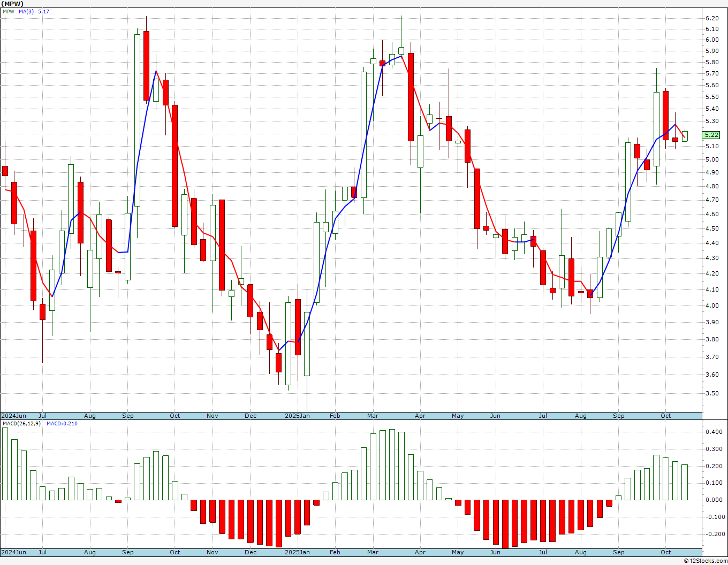Click 2024Jun on the MACD panel time axis
The height and width of the screenshot is (565, 728).
[13, 552]
